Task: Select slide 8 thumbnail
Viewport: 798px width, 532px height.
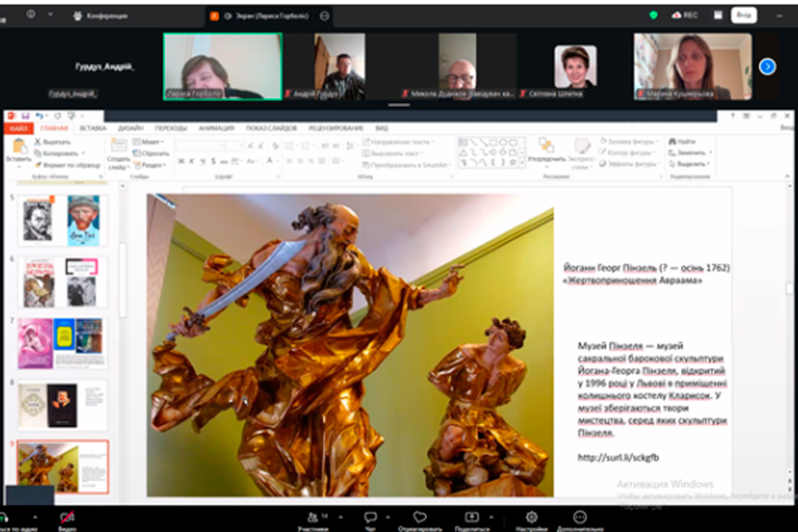Action: tap(62, 405)
